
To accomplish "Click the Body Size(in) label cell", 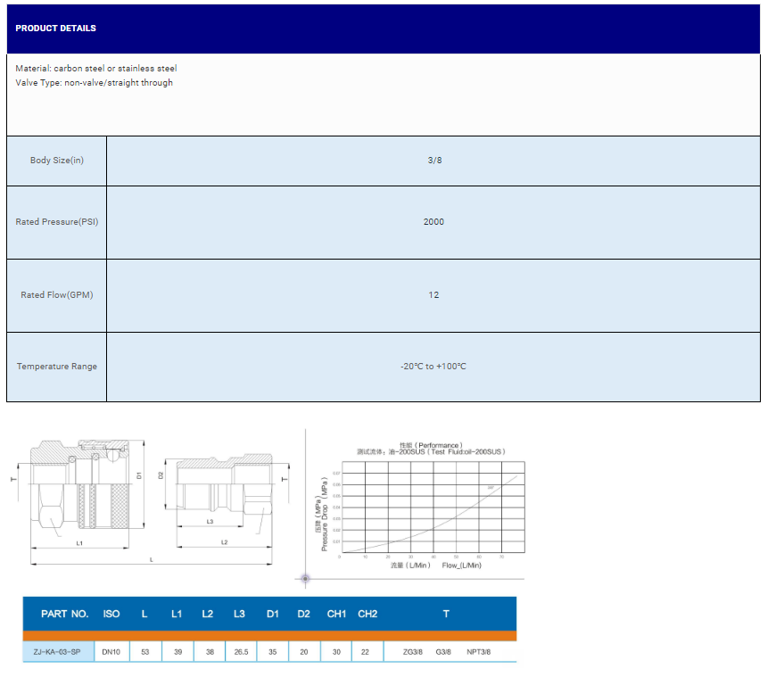I will click(57, 161).
